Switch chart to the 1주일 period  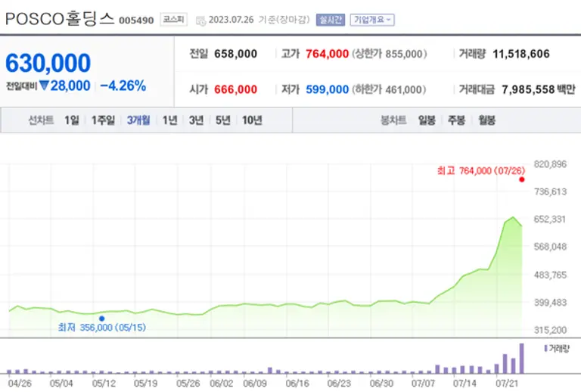click(103, 120)
